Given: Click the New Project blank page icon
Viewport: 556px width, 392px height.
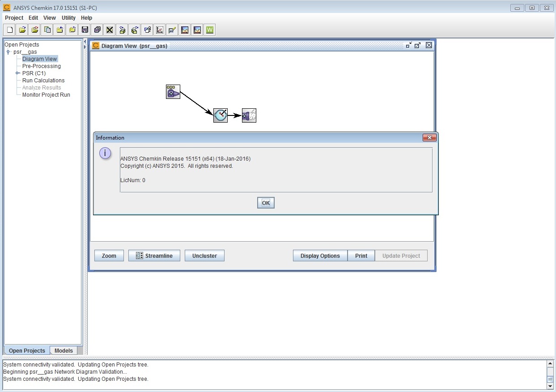Looking at the screenshot, I should (x=9, y=30).
